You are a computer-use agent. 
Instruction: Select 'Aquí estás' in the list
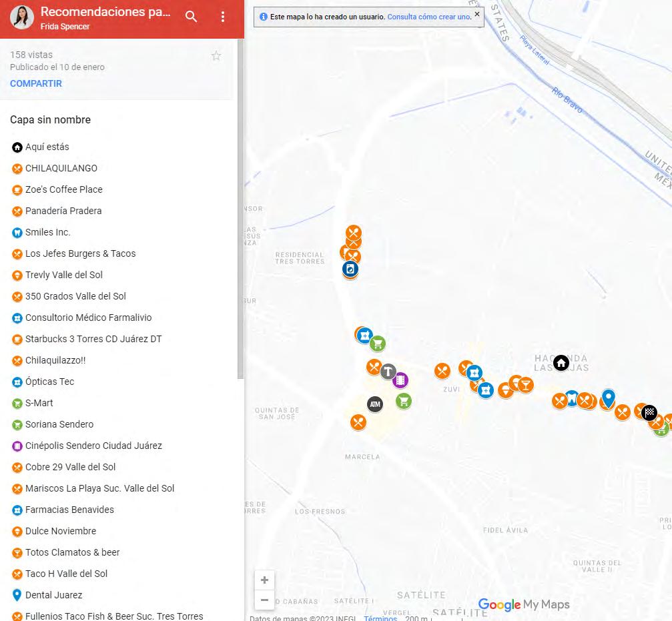coord(47,147)
